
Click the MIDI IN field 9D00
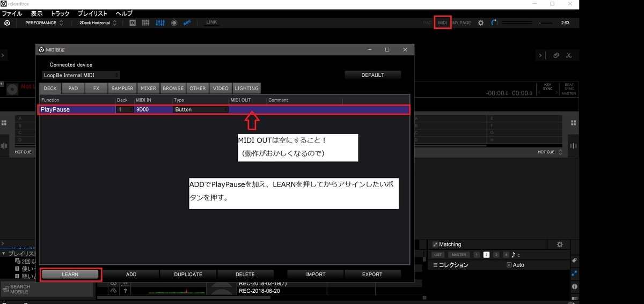coord(153,109)
